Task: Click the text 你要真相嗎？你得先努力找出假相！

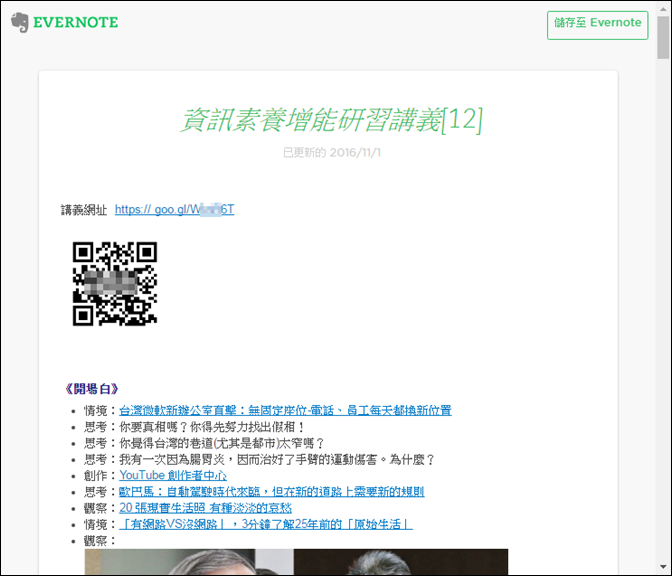Action: click(213, 427)
